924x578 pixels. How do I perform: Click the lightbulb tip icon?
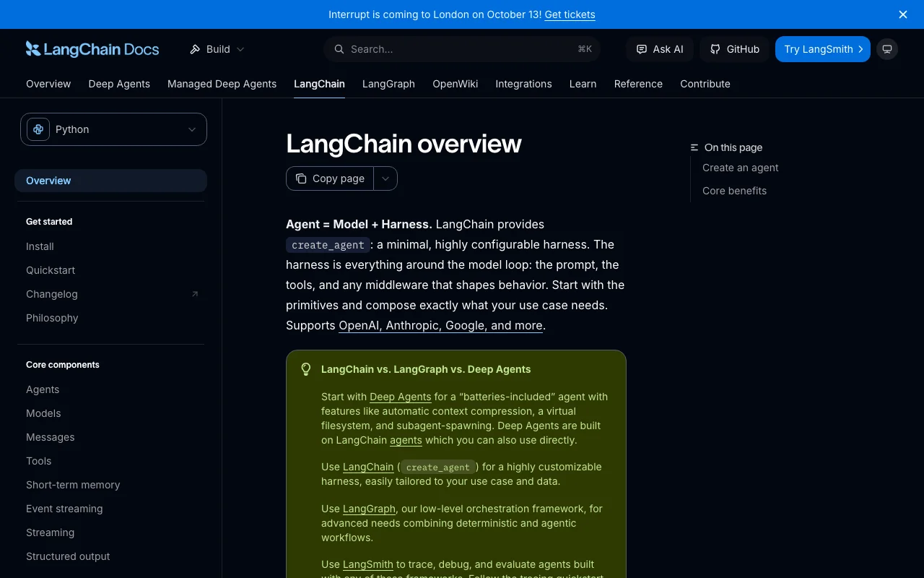tap(306, 369)
